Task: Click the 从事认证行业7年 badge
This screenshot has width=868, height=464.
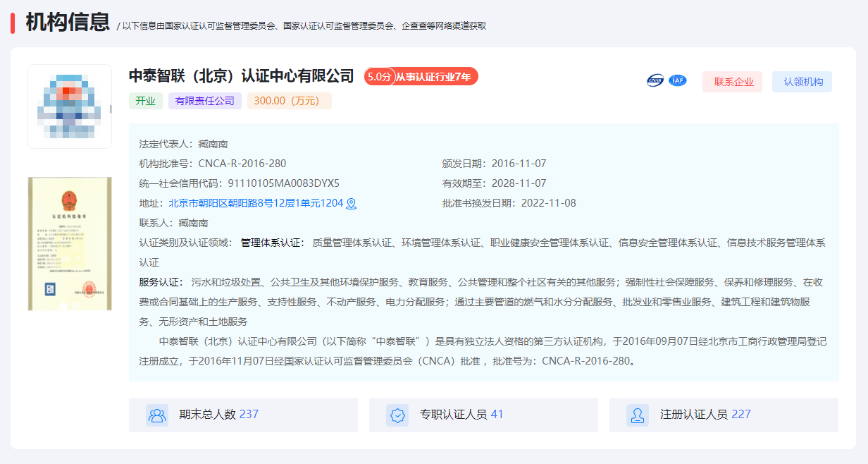Action: pyautogui.click(x=435, y=77)
